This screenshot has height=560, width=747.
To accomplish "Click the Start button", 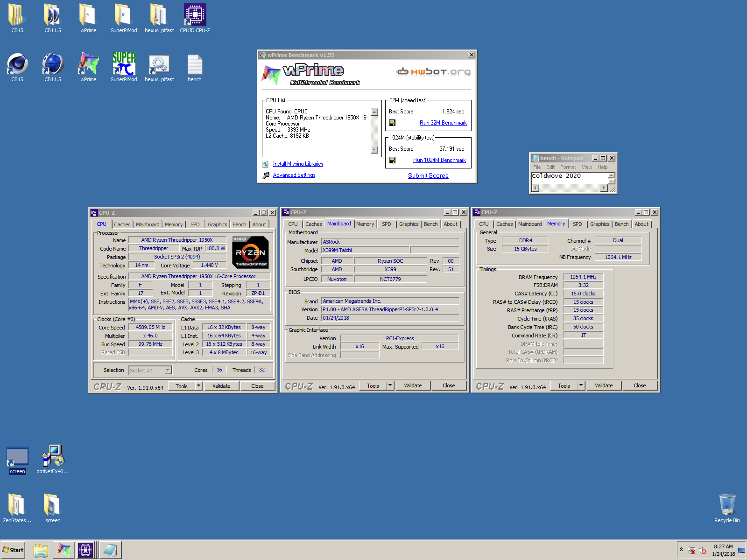I will point(13,550).
